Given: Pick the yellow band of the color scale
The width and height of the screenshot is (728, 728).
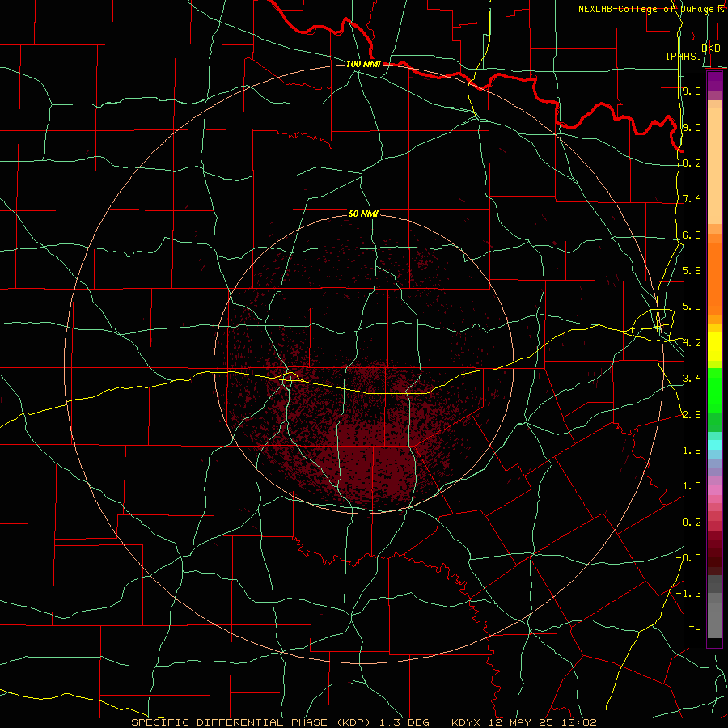Looking at the screenshot, I should click(714, 346).
